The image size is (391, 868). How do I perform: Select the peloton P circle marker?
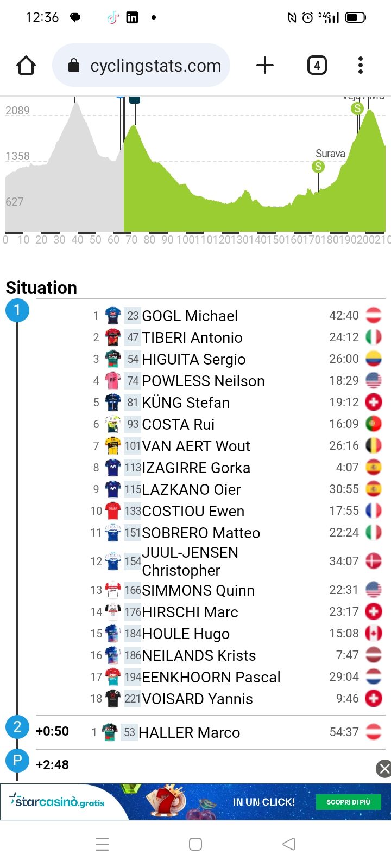tap(17, 761)
